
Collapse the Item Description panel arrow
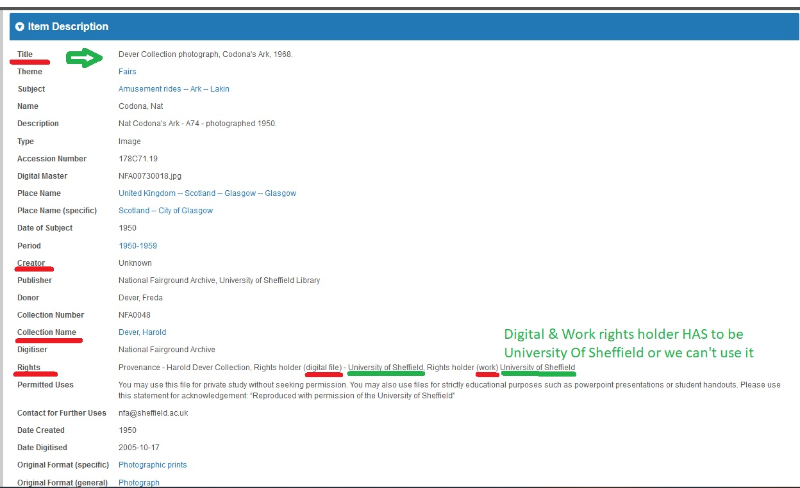(19, 27)
